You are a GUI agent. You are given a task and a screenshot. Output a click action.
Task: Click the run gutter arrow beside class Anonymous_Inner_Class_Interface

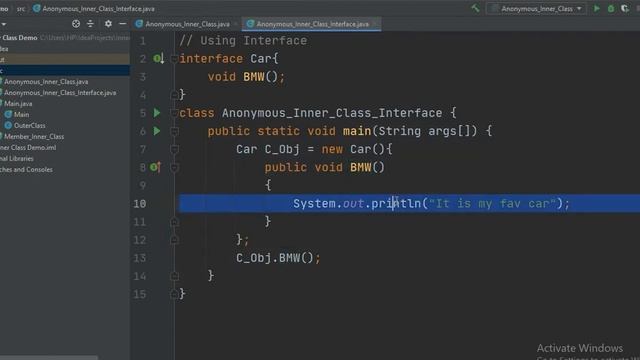(x=157, y=113)
